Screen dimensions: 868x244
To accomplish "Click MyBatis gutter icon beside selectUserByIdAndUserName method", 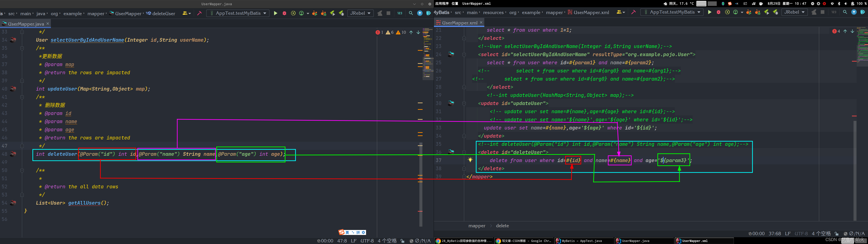I will [13, 40].
